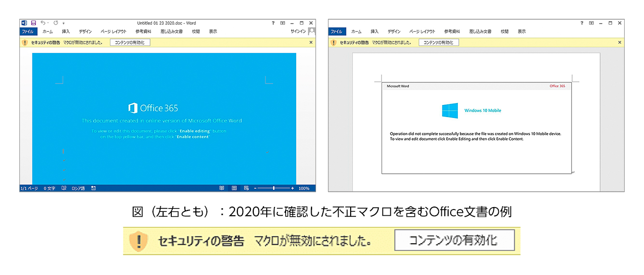Screen dimensions: 644x275
Task: Click the macro recording icon in the status bar
Action: (x=94, y=188)
